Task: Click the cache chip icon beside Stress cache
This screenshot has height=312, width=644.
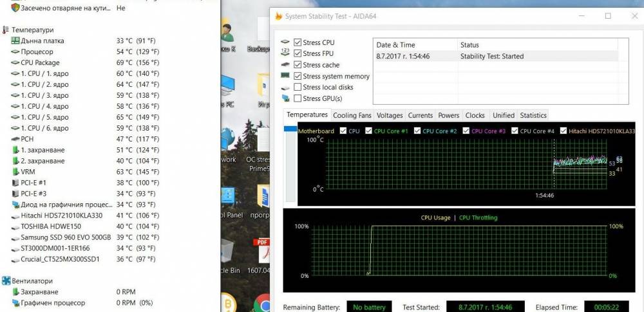Action: 285,65
